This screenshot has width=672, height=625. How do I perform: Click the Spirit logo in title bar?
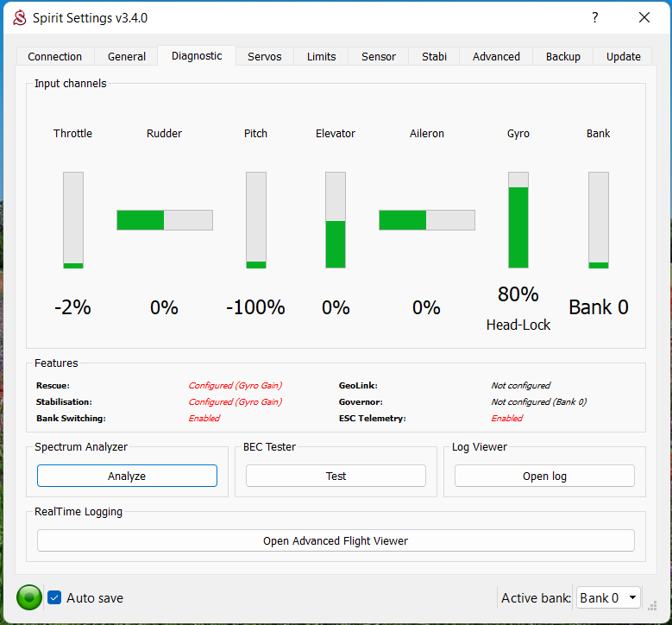[x=18, y=18]
